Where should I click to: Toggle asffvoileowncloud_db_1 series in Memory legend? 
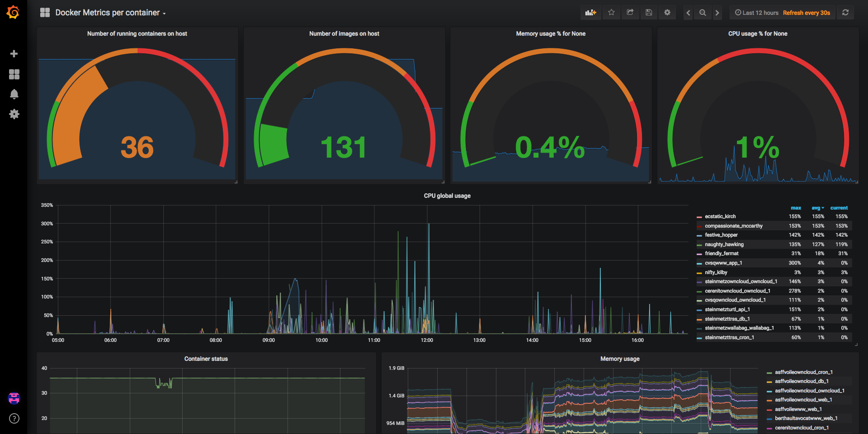point(802,381)
